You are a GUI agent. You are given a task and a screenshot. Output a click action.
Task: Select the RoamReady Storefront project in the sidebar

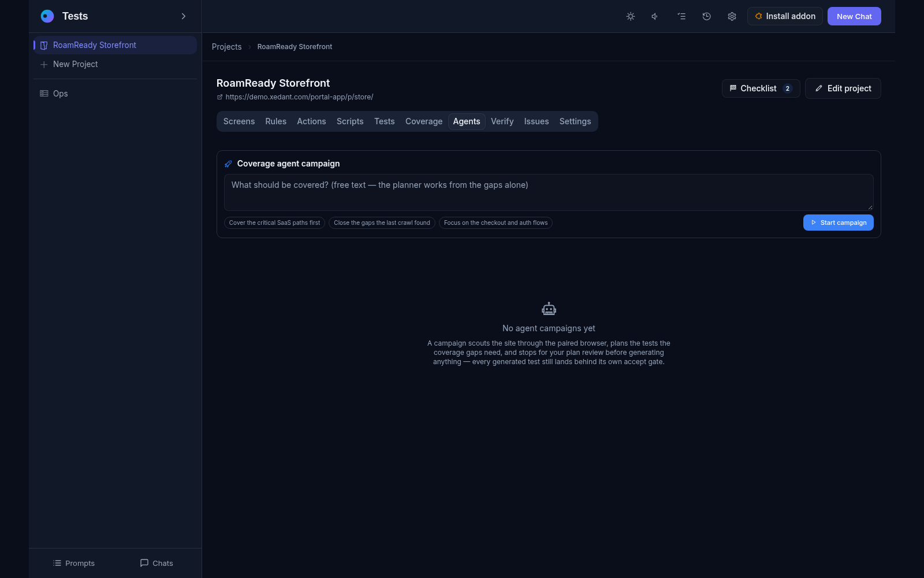[x=115, y=45]
